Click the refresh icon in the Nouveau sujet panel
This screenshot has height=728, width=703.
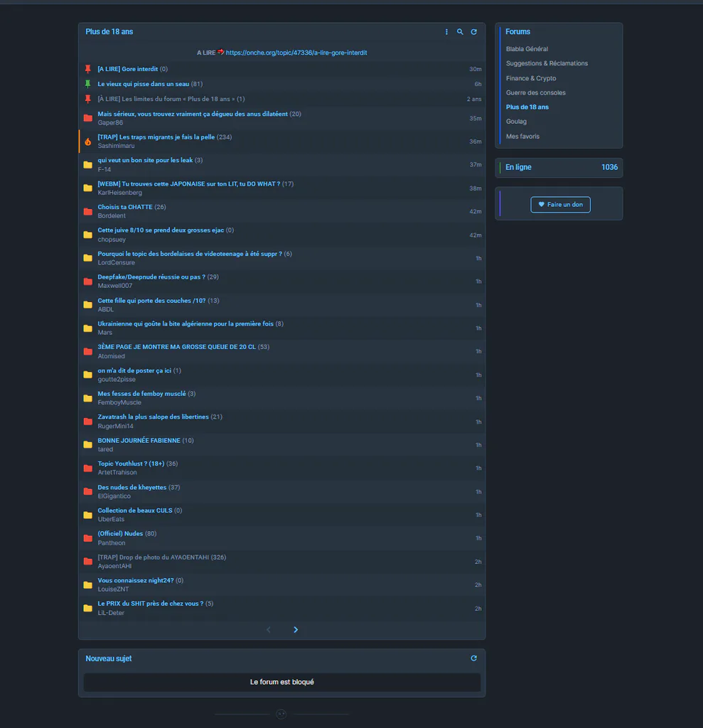[x=473, y=658]
